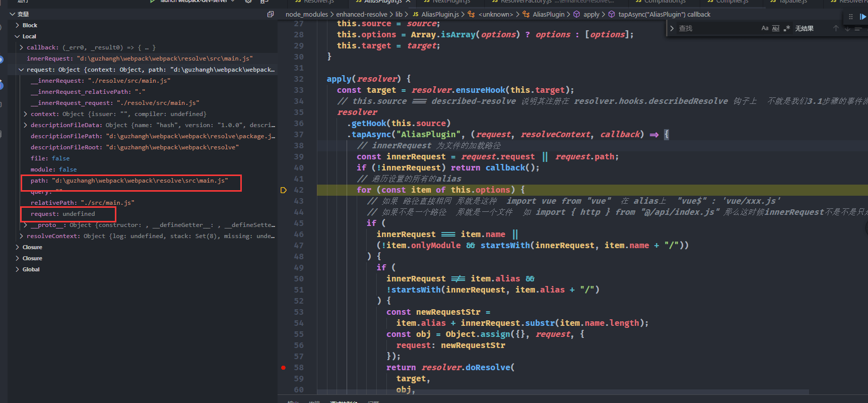
Task: Expand the replace toggle in find widget
Action: pos(672,29)
